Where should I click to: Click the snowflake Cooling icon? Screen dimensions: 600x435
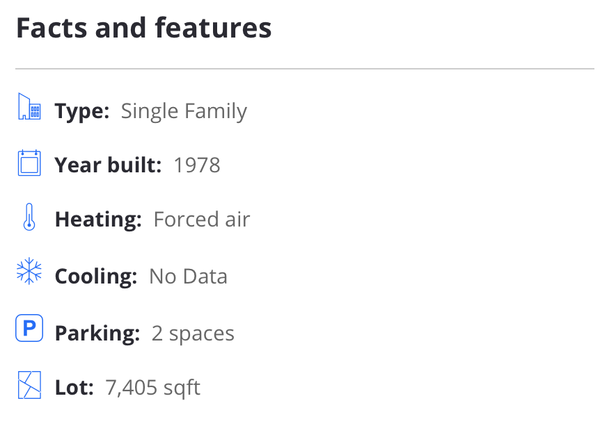[x=29, y=271]
